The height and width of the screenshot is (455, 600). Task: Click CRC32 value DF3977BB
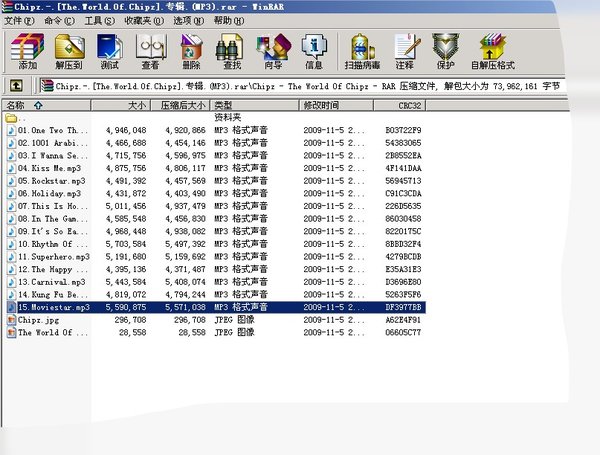pyautogui.click(x=403, y=307)
